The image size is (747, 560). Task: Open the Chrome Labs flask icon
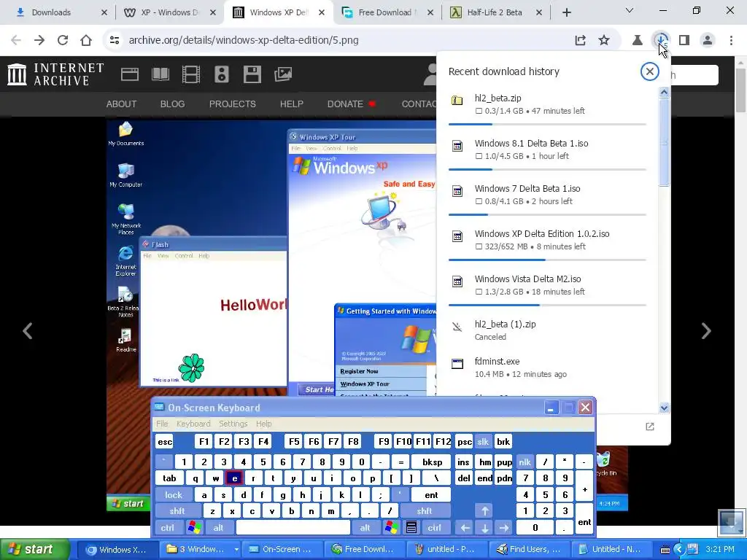(637, 40)
